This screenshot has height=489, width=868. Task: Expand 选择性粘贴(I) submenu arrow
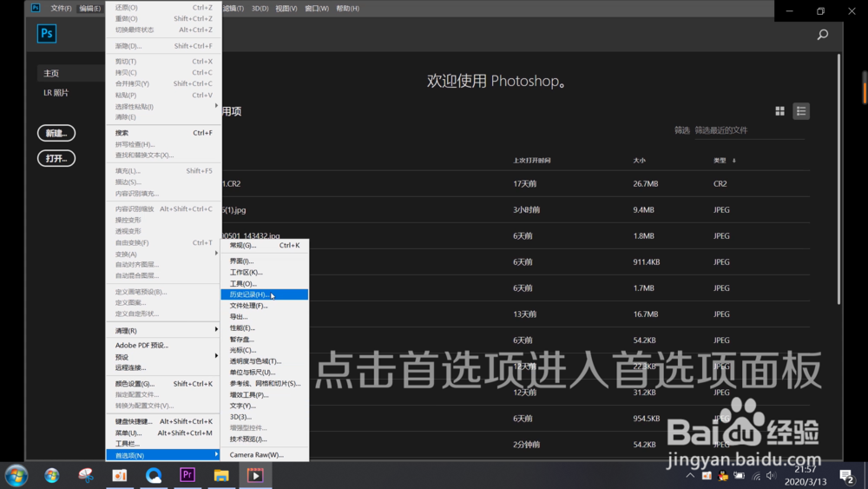point(216,106)
